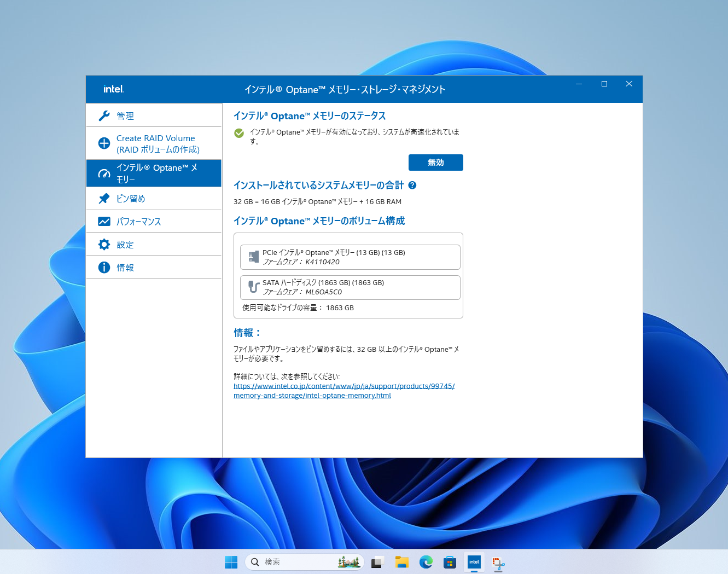This screenshot has height=574, width=728.
Task: Click the info circle icon for 情報
Action: click(104, 268)
